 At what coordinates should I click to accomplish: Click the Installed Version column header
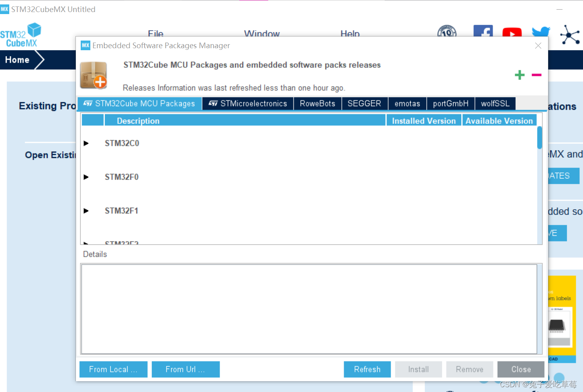click(x=424, y=120)
